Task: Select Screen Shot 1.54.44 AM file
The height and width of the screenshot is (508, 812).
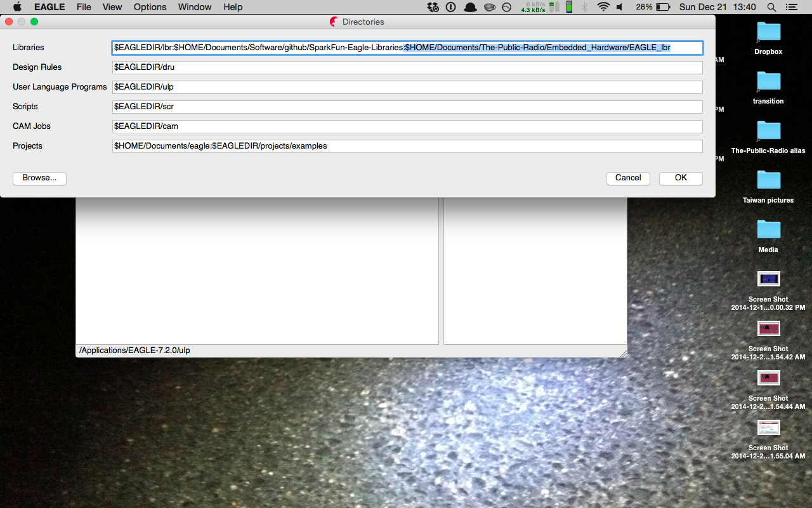Action: [x=768, y=390]
